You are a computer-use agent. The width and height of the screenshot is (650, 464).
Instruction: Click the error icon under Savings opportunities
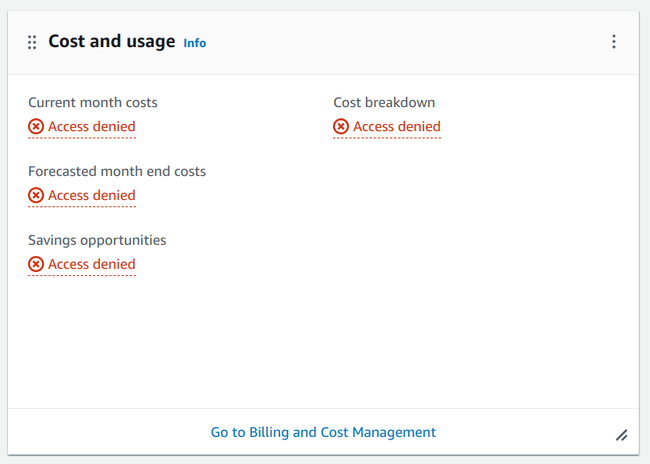[x=36, y=265]
